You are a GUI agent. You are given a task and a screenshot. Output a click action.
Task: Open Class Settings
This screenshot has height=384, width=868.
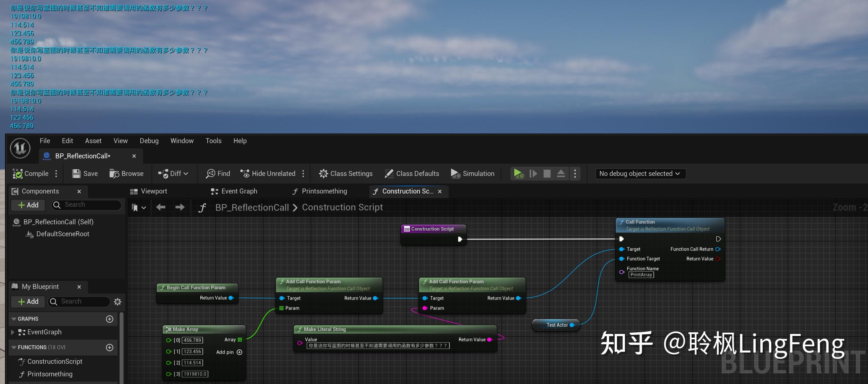coord(345,174)
